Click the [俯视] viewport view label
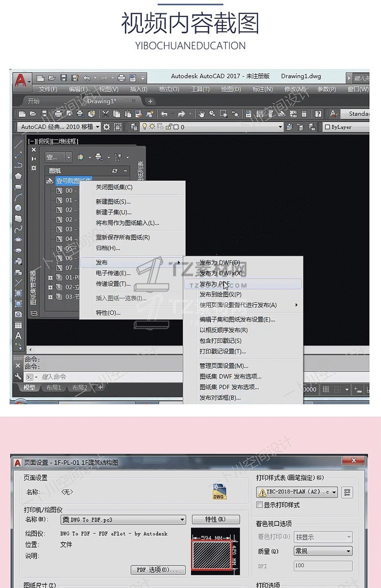 pyautogui.click(x=43, y=141)
